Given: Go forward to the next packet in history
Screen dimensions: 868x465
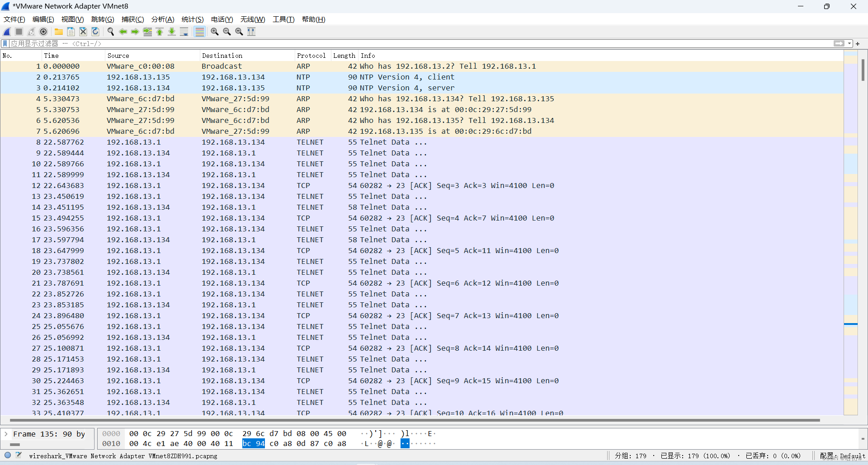Looking at the screenshot, I should pyautogui.click(x=135, y=32).
